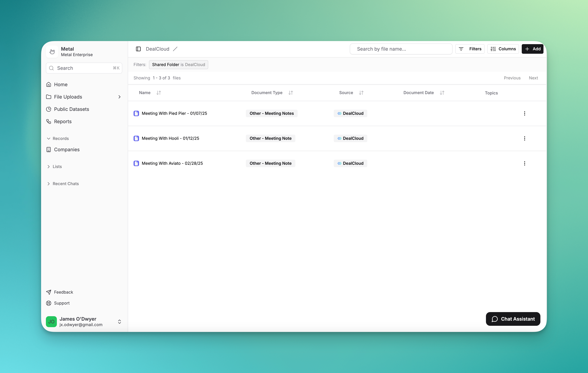The image size is (588, 373).
Task: Open the Chat Assistant
Action: point(513,319)
